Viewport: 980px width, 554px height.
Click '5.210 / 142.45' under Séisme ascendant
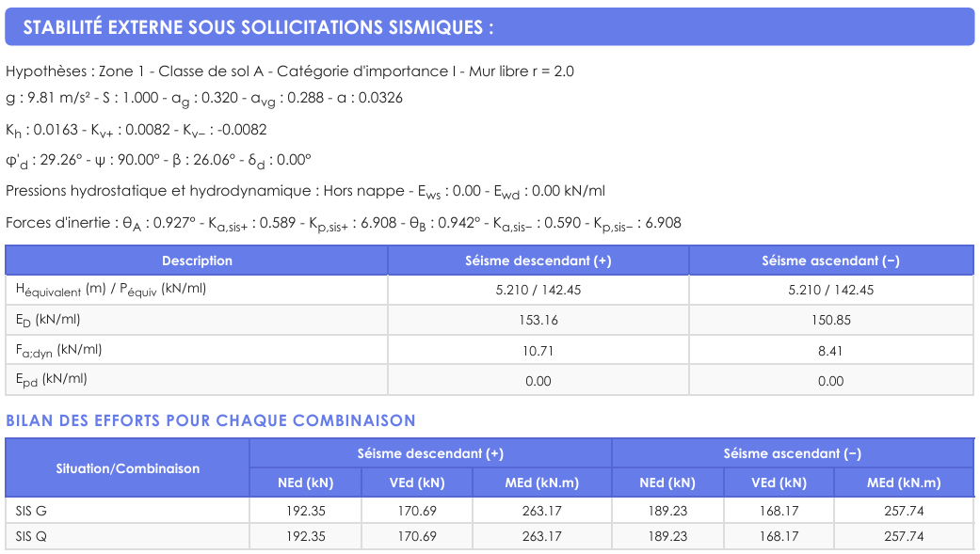coord(830,290)
